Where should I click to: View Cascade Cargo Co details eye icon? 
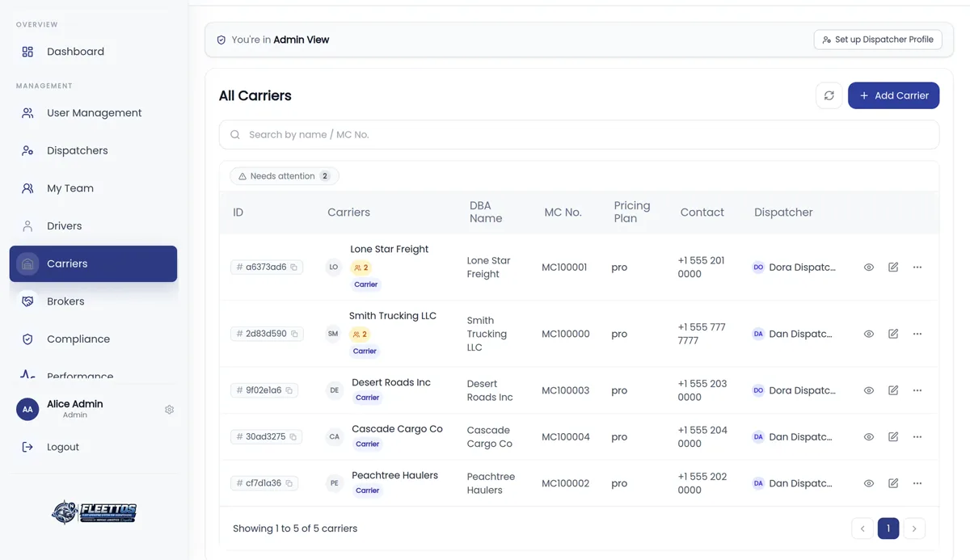(869, 437)
